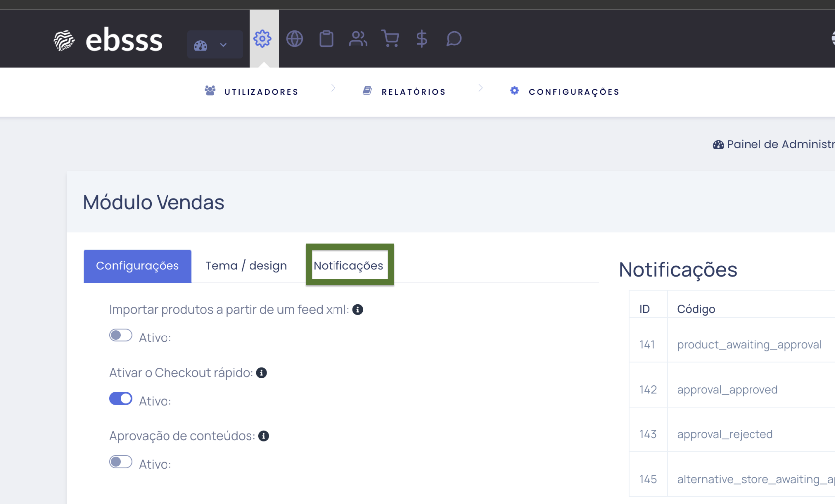835x504 pixels.
Task: Switch to the Notificações tab
Action: click(348, 266)
